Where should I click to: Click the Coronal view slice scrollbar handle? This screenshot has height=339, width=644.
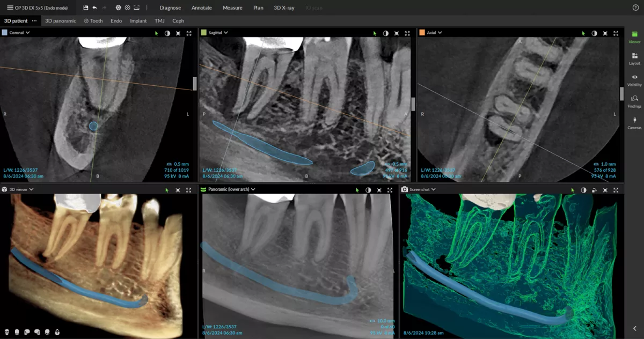pos(194,84)
